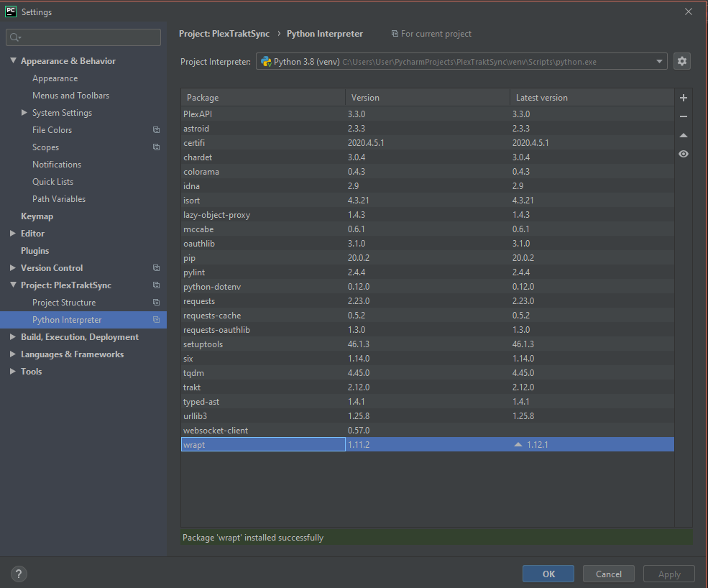This screenshot has height=588, width=708.
Task: Expand the Version Control section
Action: (13, 268)
